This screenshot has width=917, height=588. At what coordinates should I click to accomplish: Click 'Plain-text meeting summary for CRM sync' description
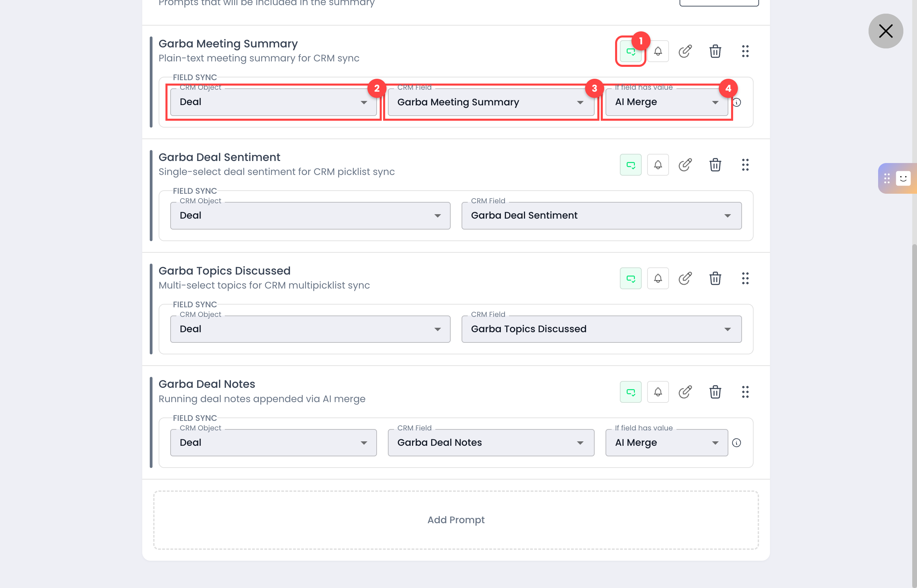259,58
